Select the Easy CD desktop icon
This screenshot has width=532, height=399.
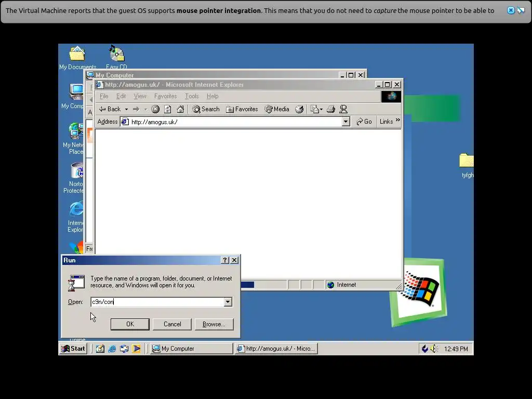(117, 58)
